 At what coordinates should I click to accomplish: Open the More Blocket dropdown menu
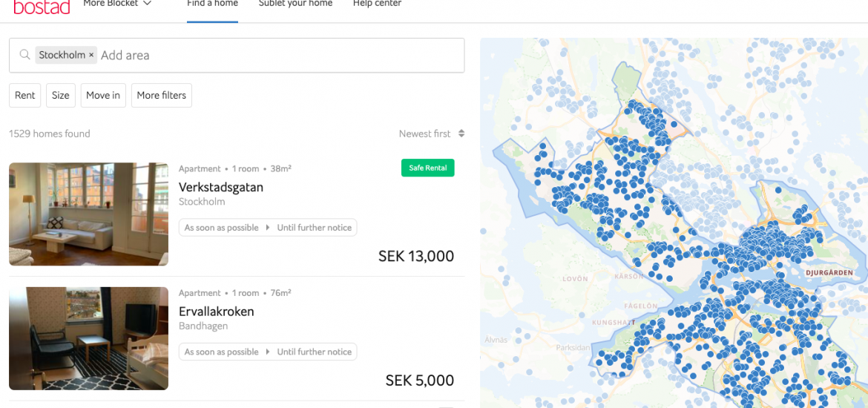click(117, 4)
